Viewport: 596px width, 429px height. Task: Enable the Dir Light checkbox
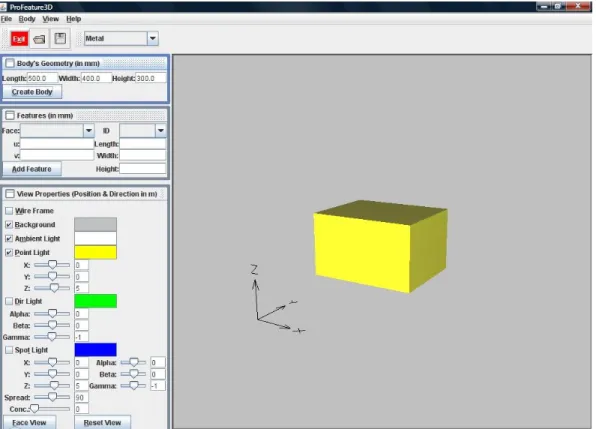point(9,301)
